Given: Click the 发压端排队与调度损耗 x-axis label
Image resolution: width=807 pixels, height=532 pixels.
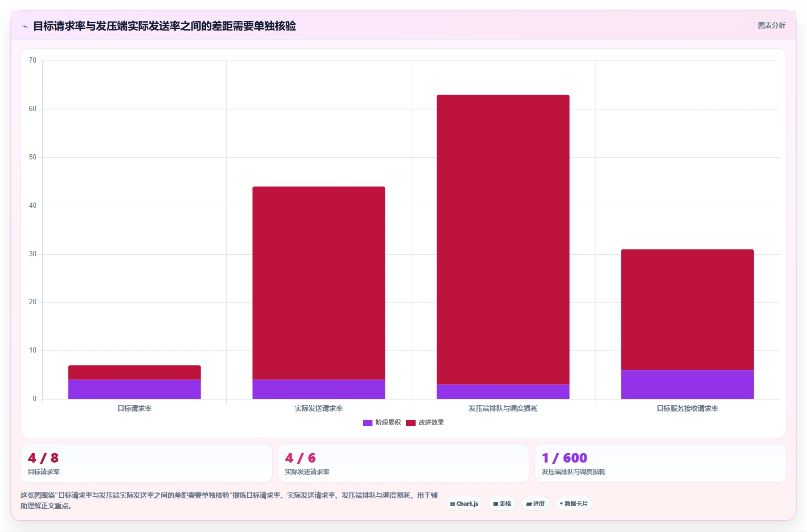Looking at the screenshot, I should (503, 408).
